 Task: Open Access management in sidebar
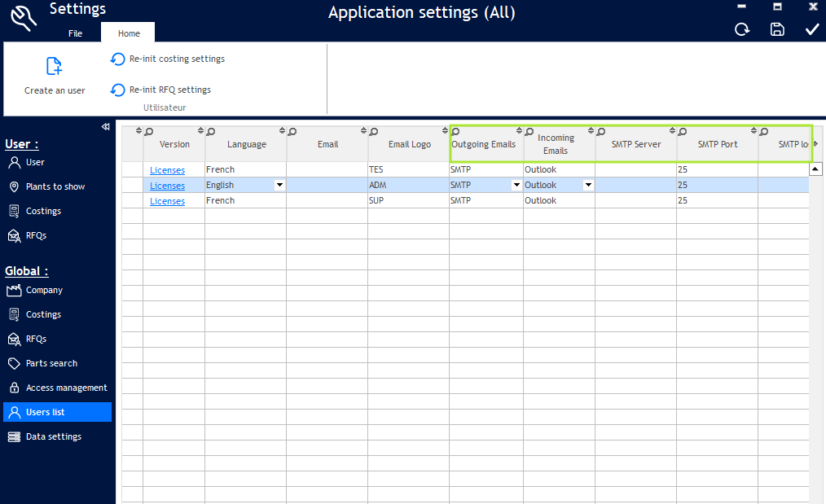point(66,388)
